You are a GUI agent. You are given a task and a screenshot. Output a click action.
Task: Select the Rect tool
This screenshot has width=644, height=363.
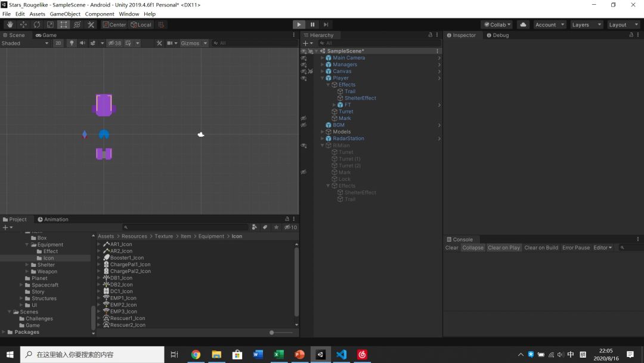click(64, 24)
